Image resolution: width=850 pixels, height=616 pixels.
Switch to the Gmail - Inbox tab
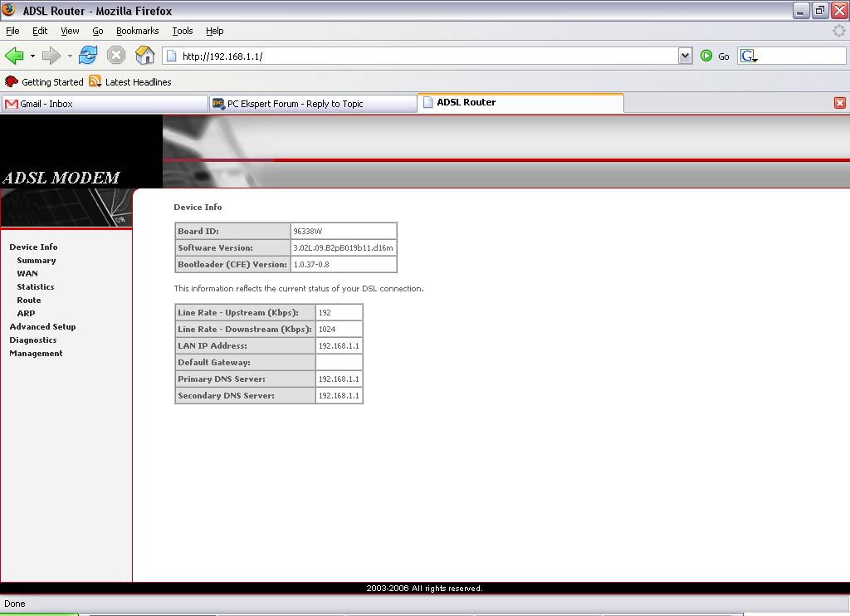[x=104, y=104]
